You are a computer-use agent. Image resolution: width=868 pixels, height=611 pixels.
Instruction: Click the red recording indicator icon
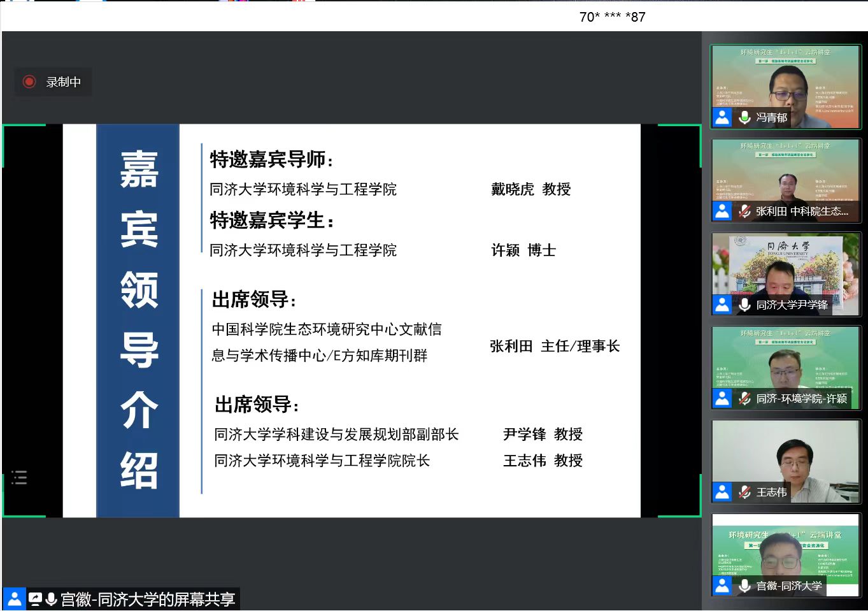tap(29, 82)
